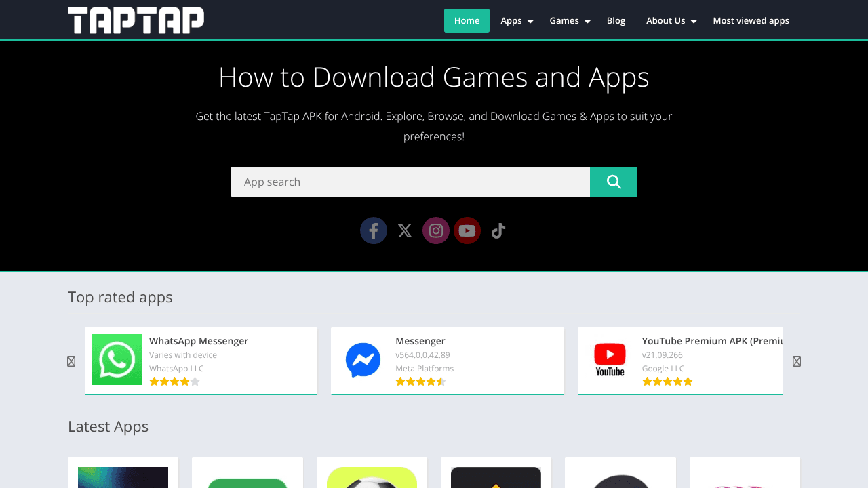This screenshot has height=488, width=868.
Task: Click the WhatsApp Messenger app icon
Action: click(x=117, y=359)
